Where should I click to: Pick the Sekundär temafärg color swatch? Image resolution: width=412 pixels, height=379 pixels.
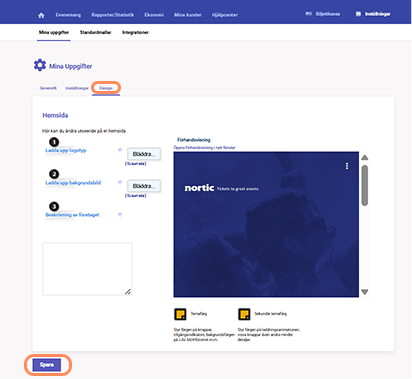point(244,314)
